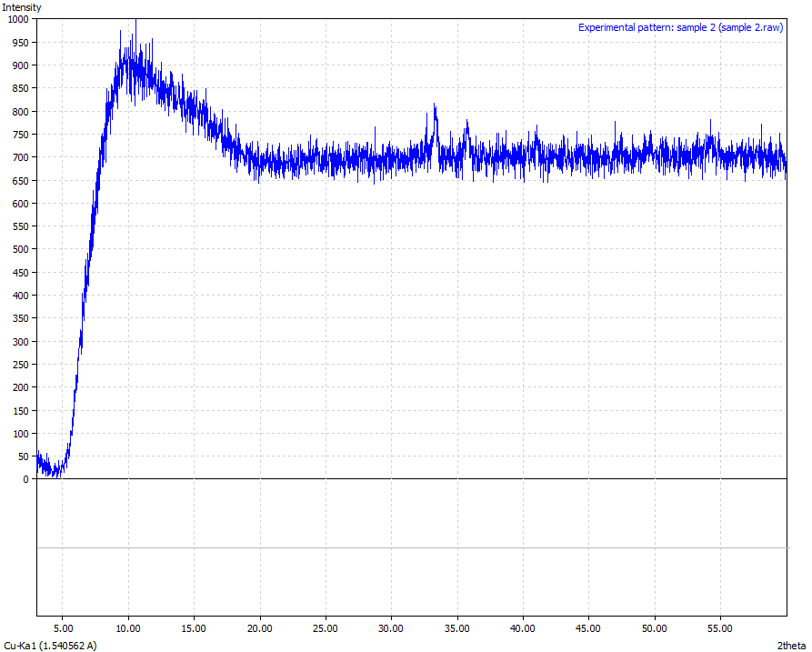Click the 30.00 tick label on x-axis
The image size is (812, 652).
391,628
